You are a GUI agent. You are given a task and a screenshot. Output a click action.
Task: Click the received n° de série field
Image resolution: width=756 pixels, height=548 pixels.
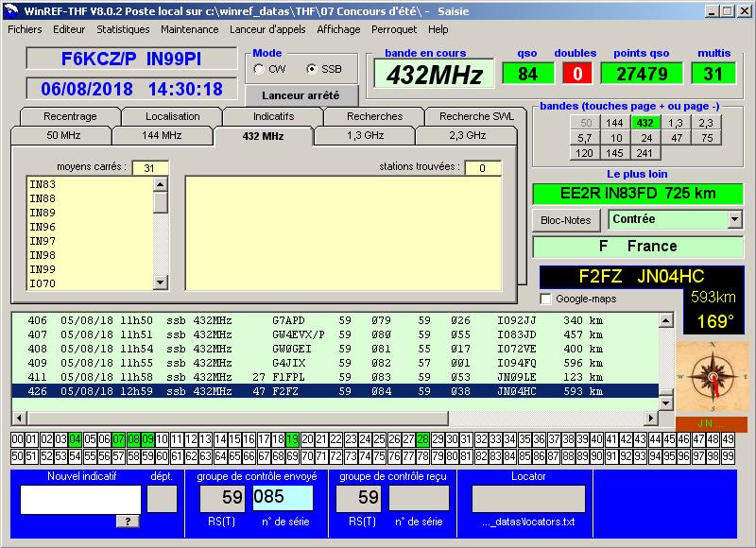click(419, 497)
